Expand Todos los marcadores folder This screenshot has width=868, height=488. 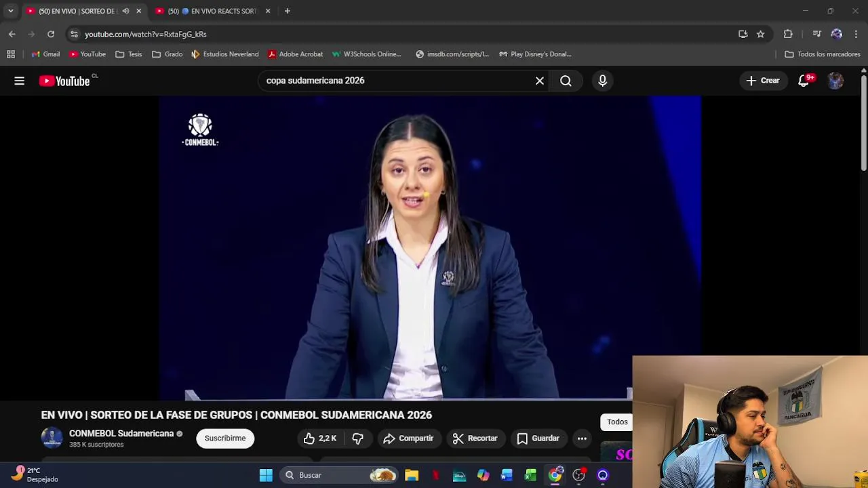click(x=823, y=54)
